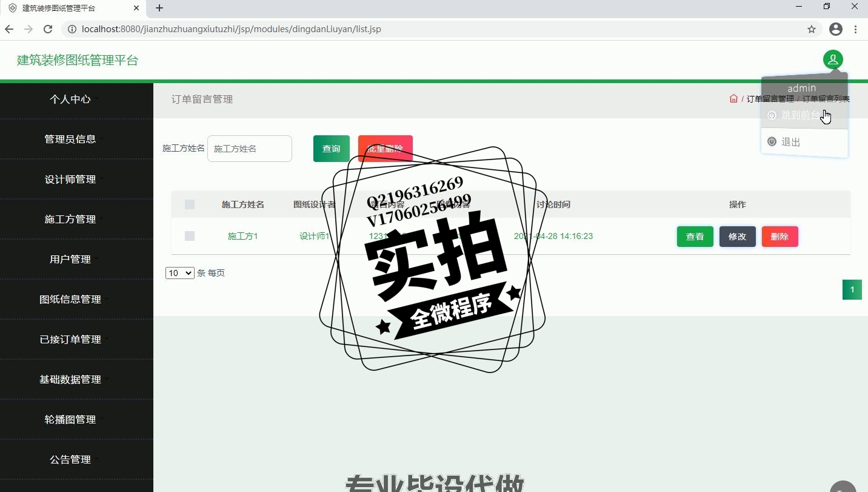Image resolution: width=868 pixels, height=492 pixels.
Task: Click the 查询 search button
Action: click(x=332, y=149)
